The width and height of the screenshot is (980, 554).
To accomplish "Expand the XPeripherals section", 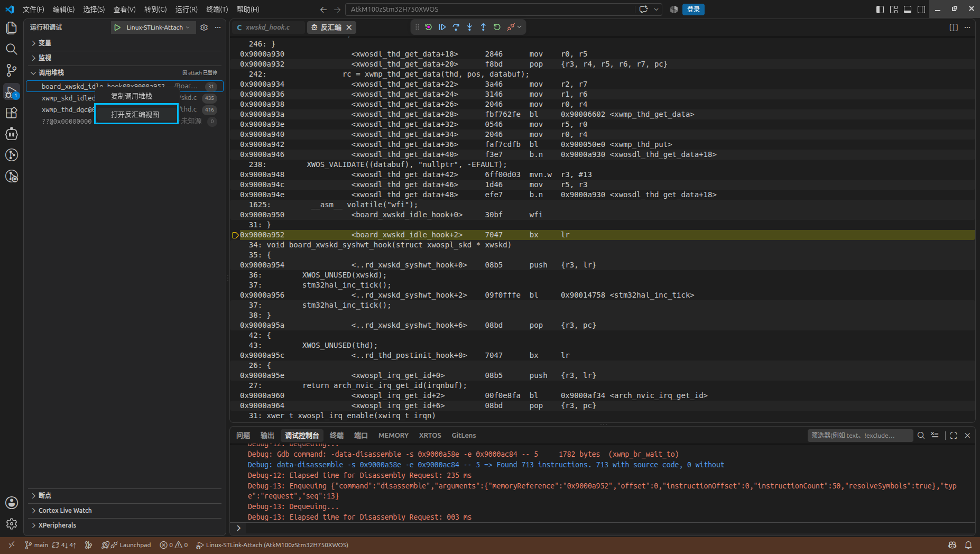I will click(124, 525).
